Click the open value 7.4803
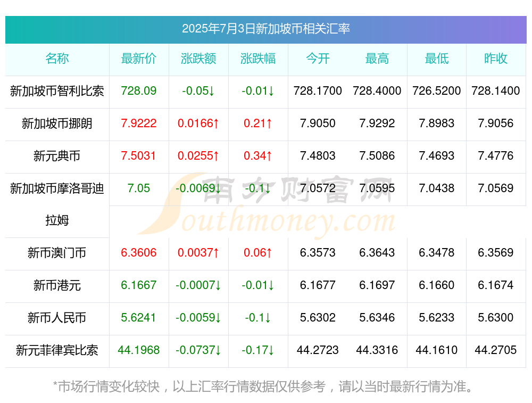This screenshot has height=403, width=532. pyautogui.click(x=318, y=156)
